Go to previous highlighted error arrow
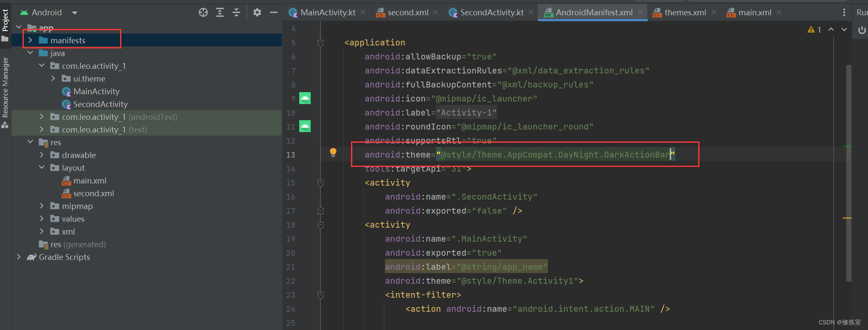The image size is (868, 330). point(831,29)
